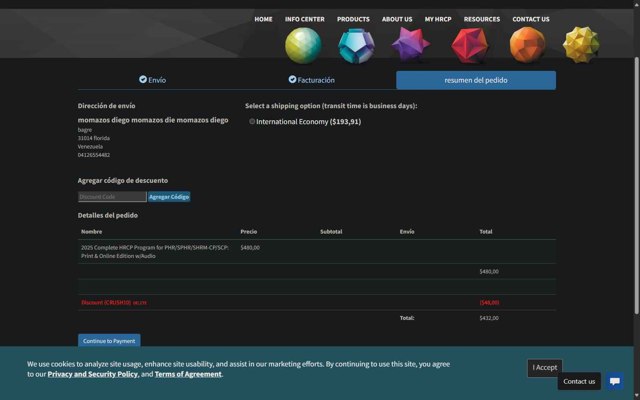Click the Dirección de envío heading

coord(107,106)
